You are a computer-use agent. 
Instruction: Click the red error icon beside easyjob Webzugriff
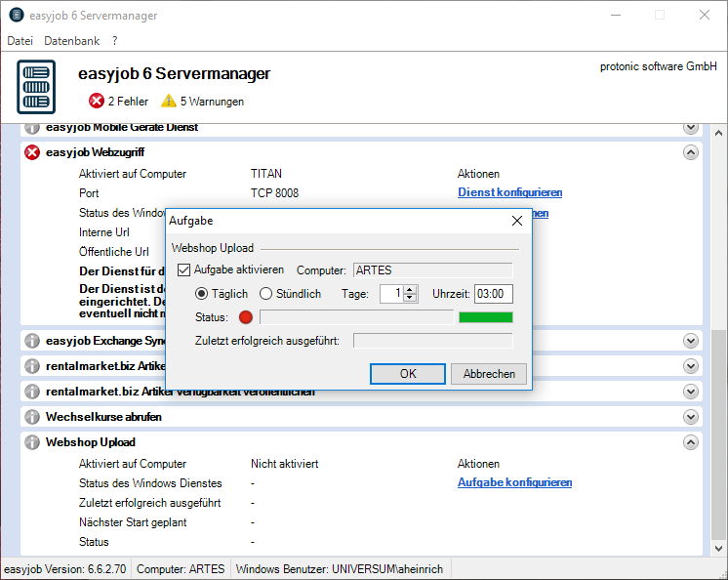[32, 152]
